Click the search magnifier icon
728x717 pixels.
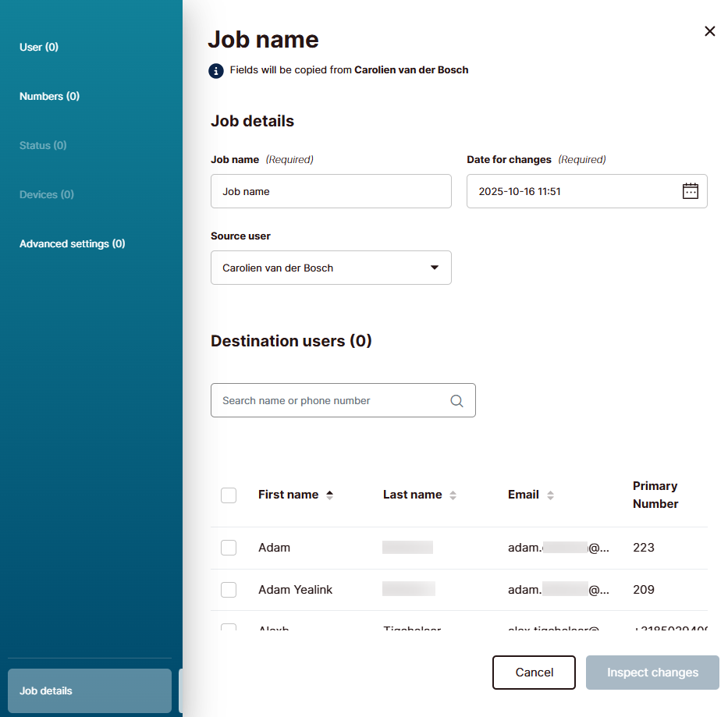point(456,401)
